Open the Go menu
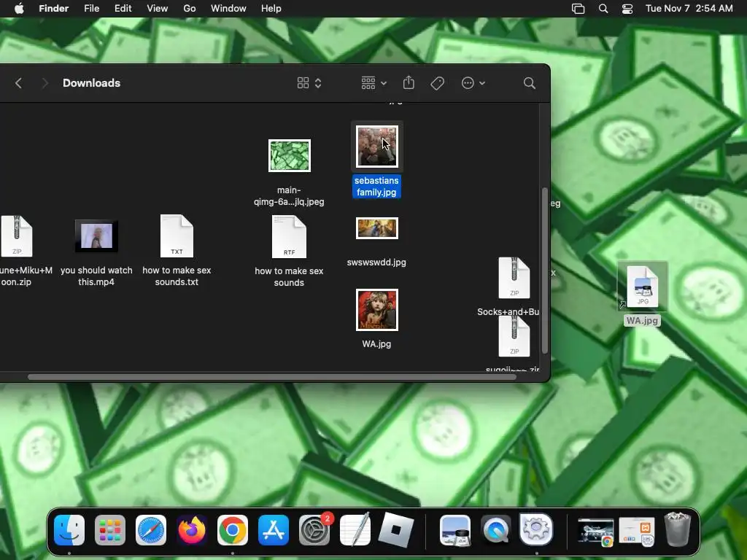This screenshot has height=560, width=747. [x=190, y=9]
